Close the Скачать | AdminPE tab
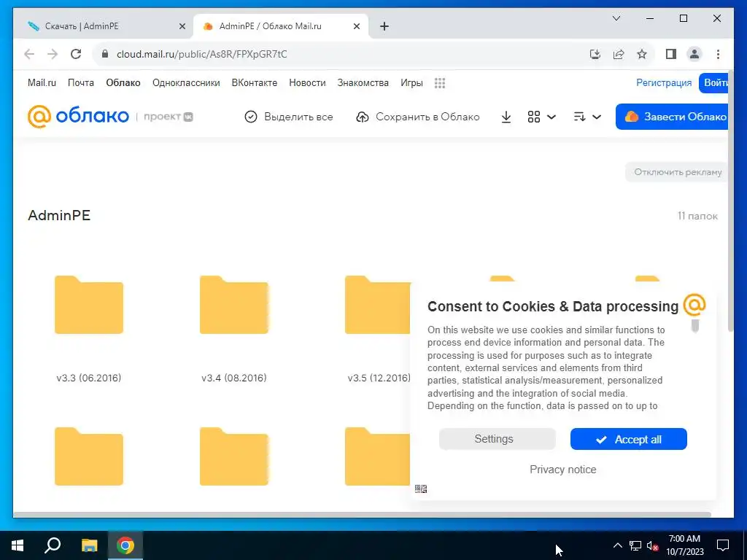Screen dimensions: 747x560 click(x=182, y=26)
